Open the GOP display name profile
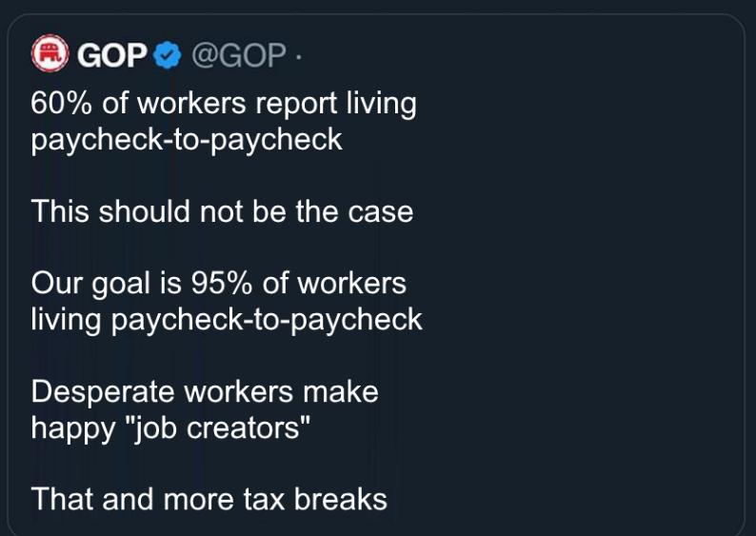The height and width of the screenshot is (536, 756). point(111,55)
